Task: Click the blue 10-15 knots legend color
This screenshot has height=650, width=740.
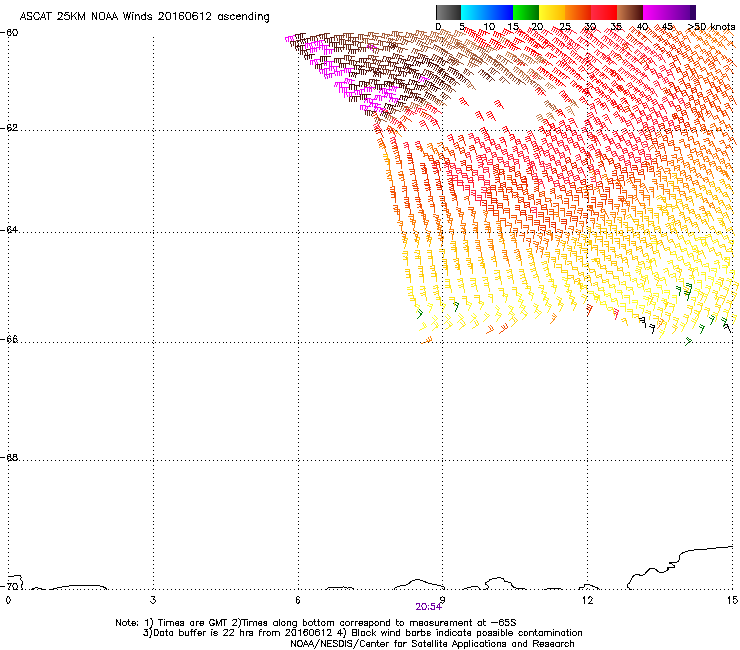Action: (500, 12)
